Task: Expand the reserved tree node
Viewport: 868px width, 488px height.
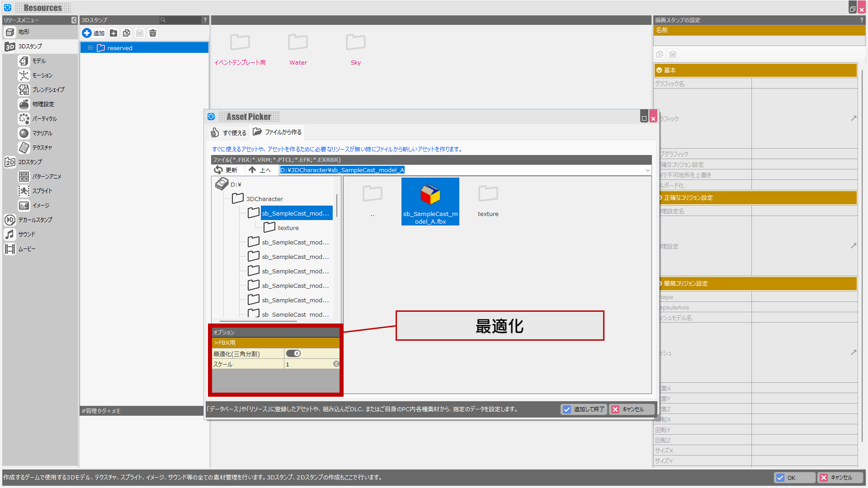Action: [90, 48]
